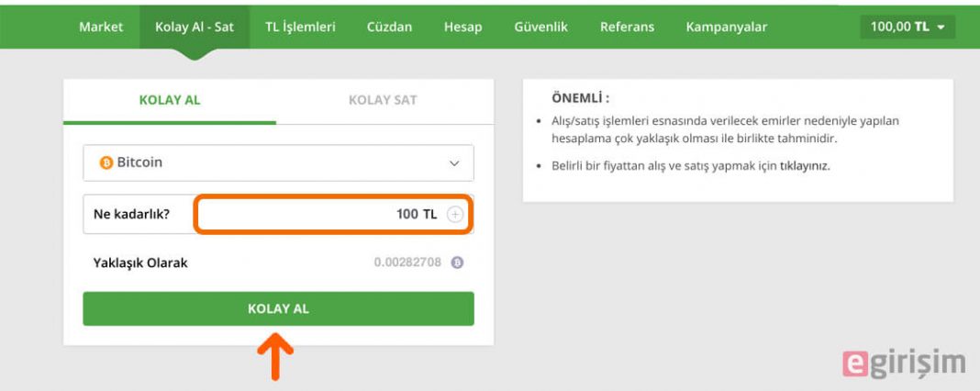The height and width of the screenshot is (391, 980).
Task: Click the grey Bitcoin icon next to 0.00282708
Action: (x=458, y=263)
